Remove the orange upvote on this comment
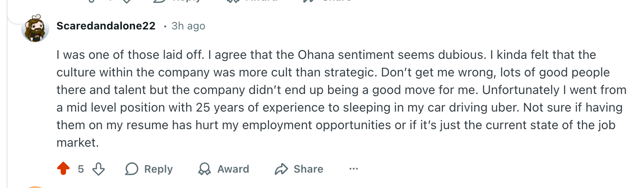Viewport: 644px width, 188px height. click(64, 169)
